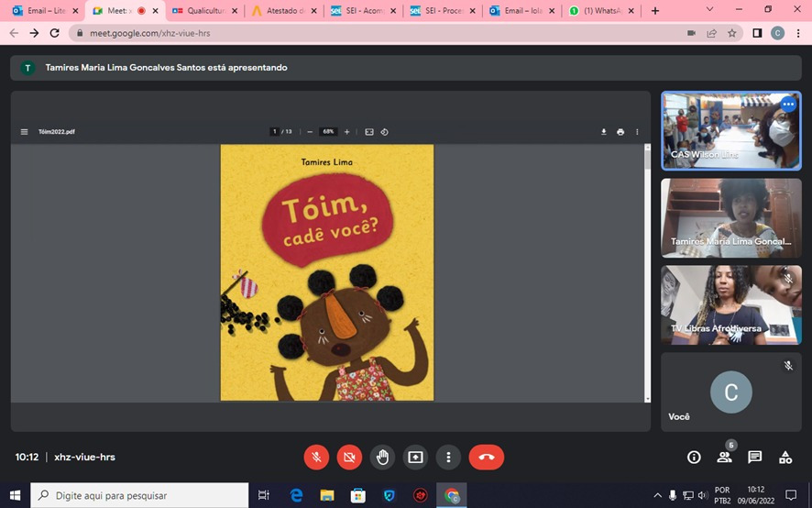
Task: Open PDF sidebar hamburger menu
Action: pos(25,132)
